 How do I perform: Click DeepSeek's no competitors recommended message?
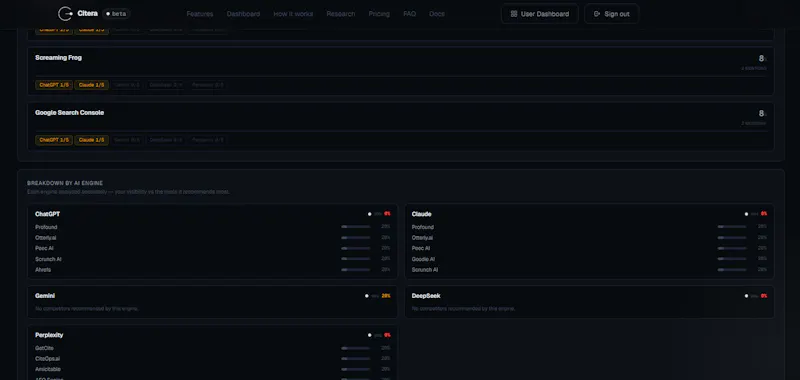(463, 309)
